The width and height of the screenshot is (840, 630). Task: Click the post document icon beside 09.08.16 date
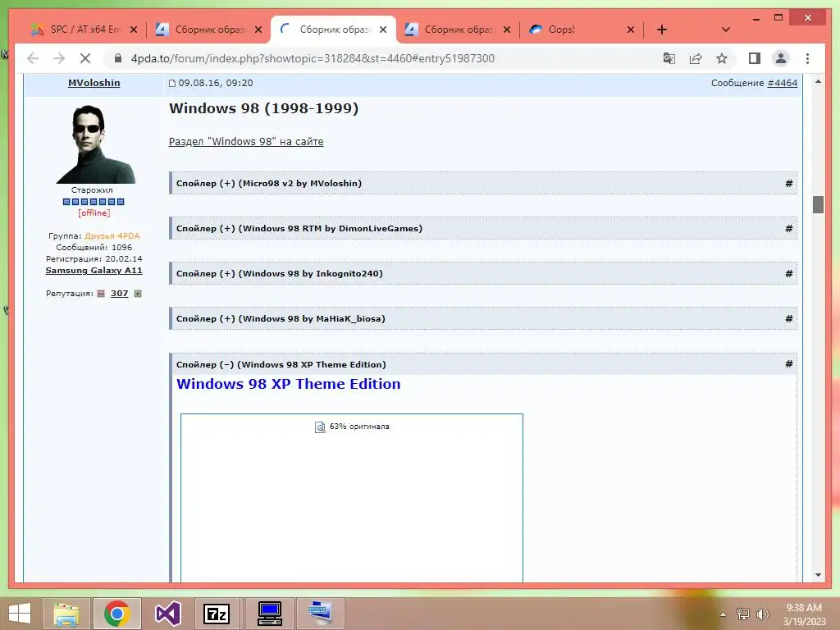pos(172,83)
